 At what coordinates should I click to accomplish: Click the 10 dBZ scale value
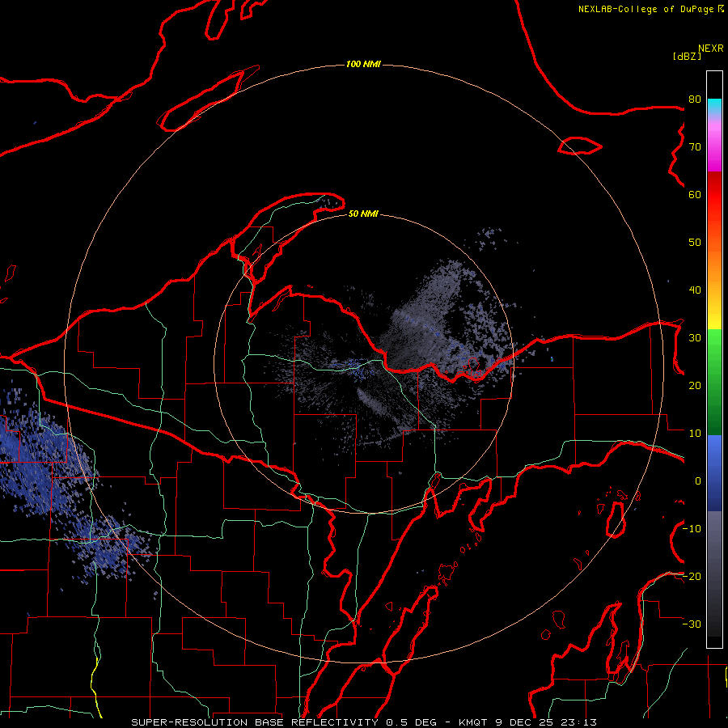tap(695, 434)
